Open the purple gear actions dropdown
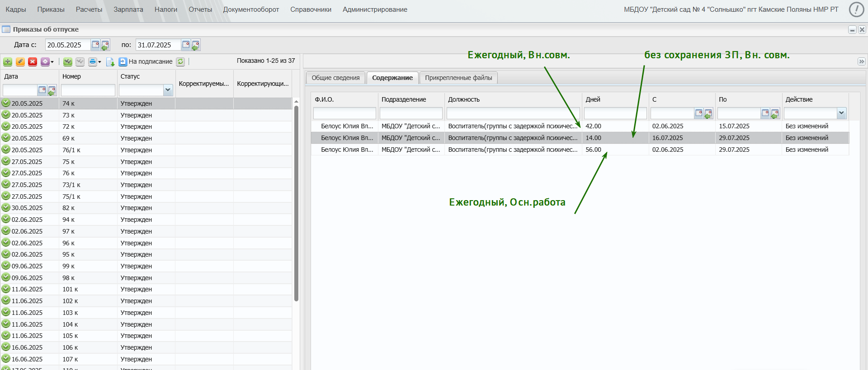Viewport: 868px width, 370px height. pos(47,61)
